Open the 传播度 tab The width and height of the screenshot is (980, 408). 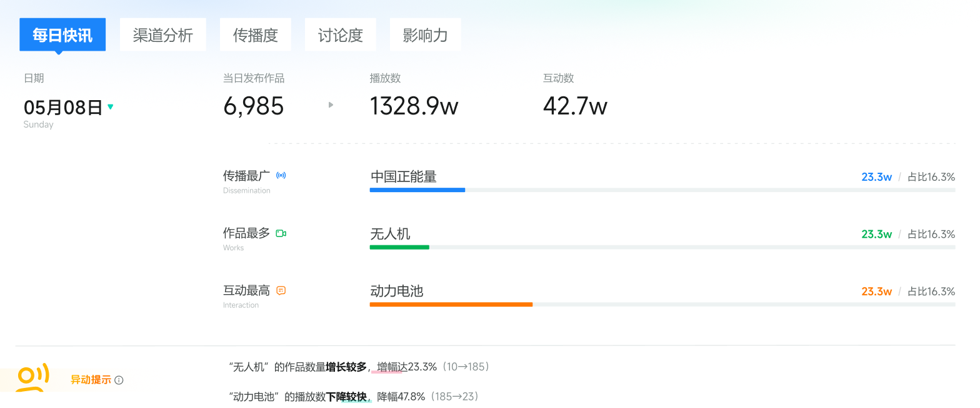[255, 35]
